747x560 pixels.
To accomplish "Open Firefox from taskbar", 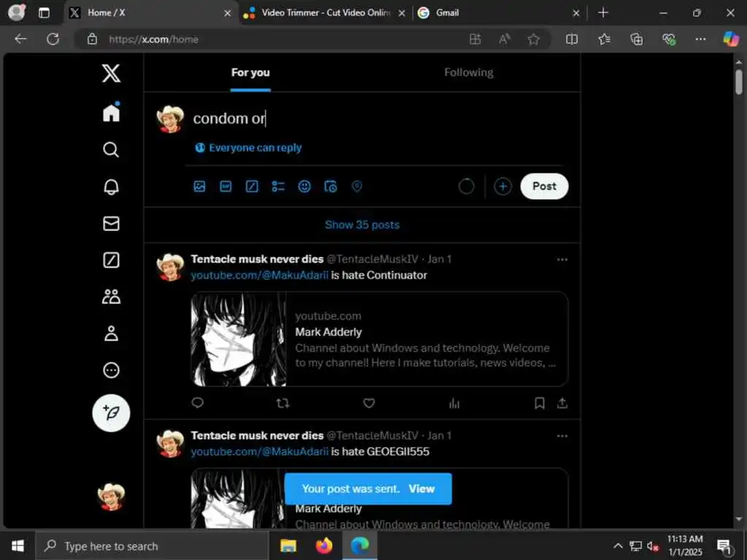I will click(x=324, y=545).
